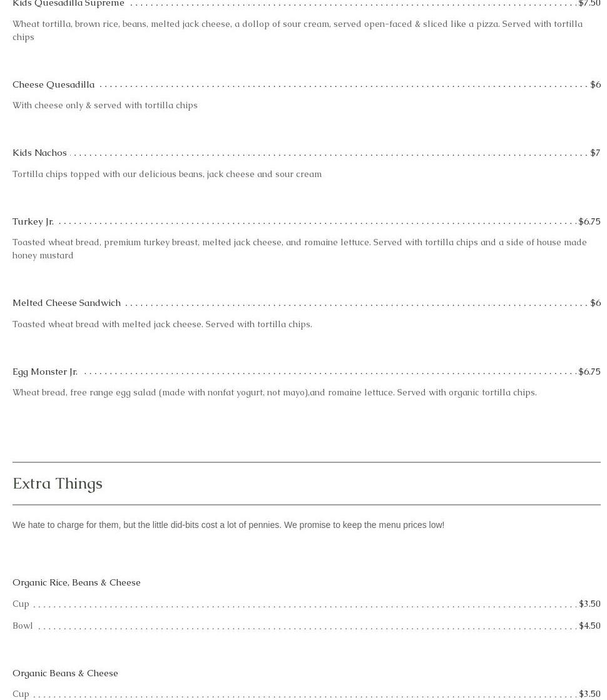This screenshot has height=700, width=607.
Task: Click the 'We hate to charge' note
Action: tap(228, 525)
